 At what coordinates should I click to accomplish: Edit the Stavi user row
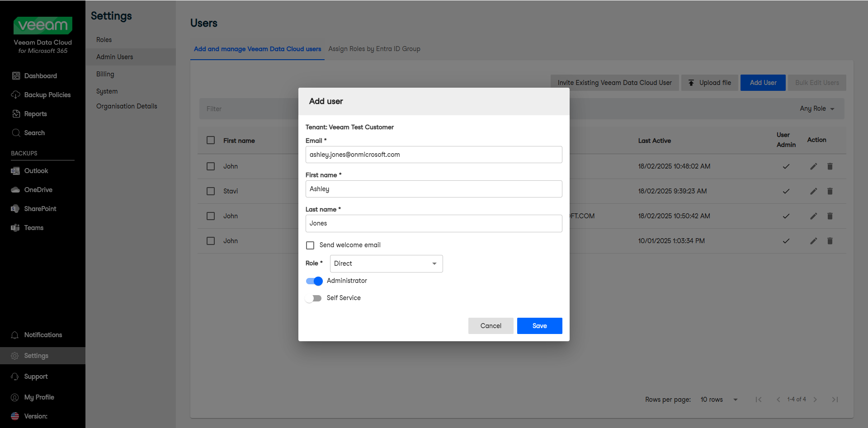coord(814,191)
